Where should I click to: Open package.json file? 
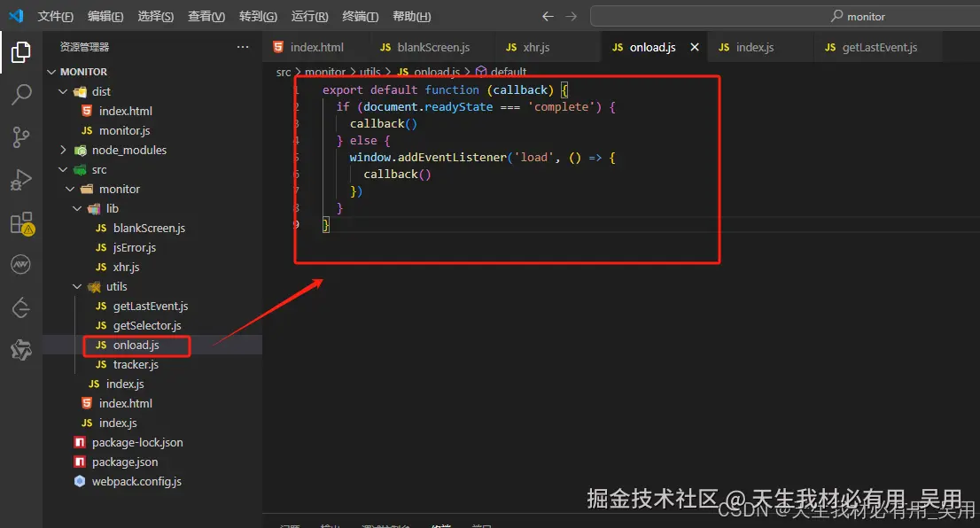[124, 462]
